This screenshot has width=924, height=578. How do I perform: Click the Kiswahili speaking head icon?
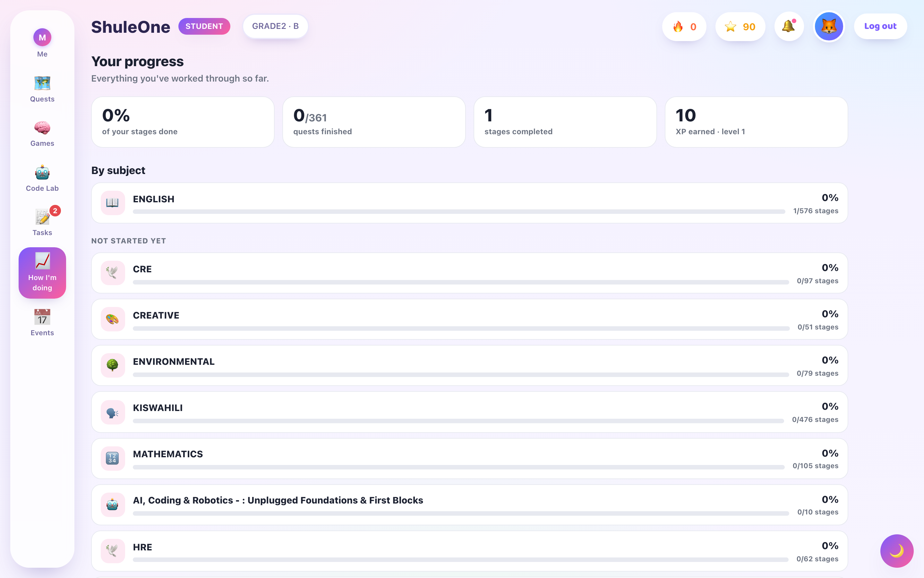tap(113, 412)
